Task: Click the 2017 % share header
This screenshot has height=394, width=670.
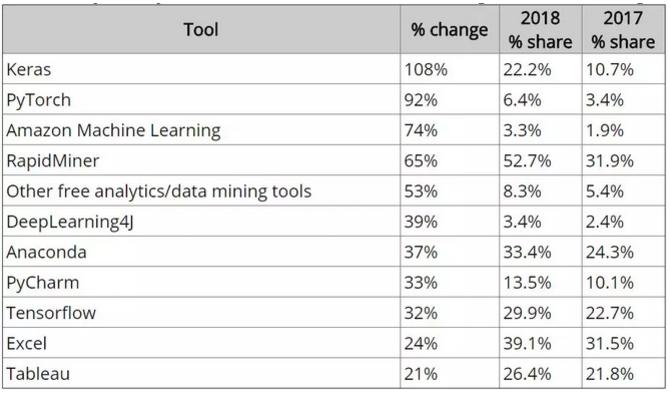Action: coord(623,29)
